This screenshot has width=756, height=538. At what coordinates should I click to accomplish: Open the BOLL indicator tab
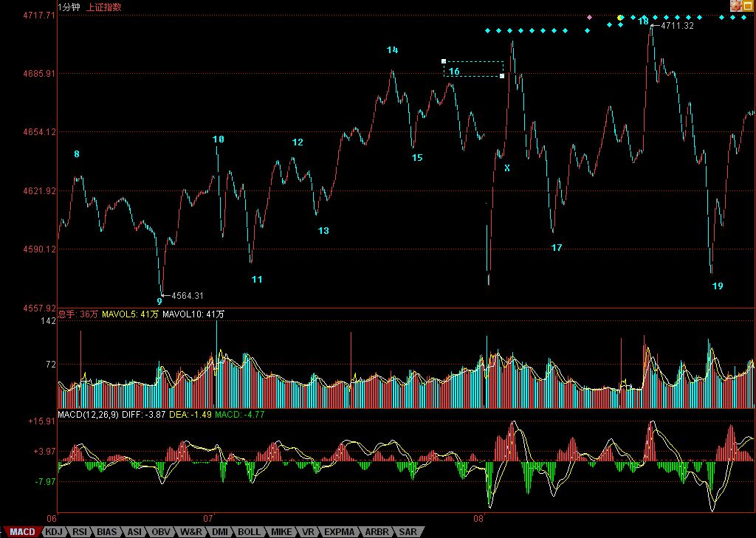click(x=250, y=531)
